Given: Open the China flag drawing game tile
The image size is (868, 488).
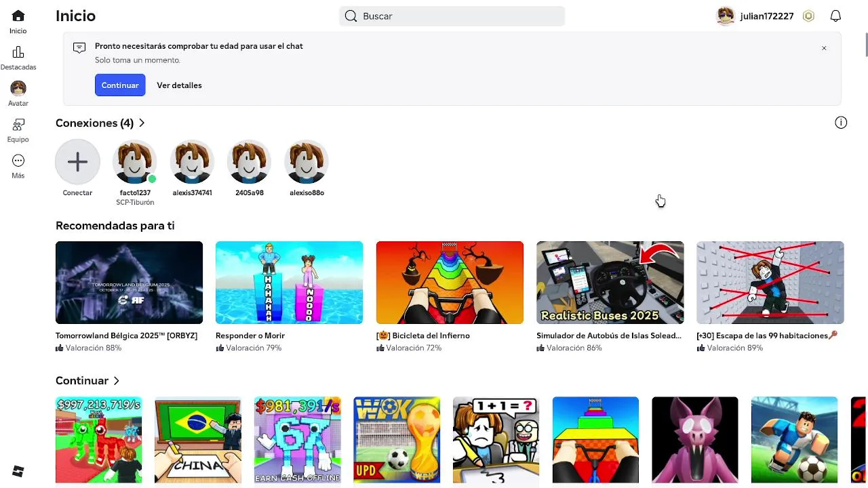Looking at the screenshot, I should point(198,440).
